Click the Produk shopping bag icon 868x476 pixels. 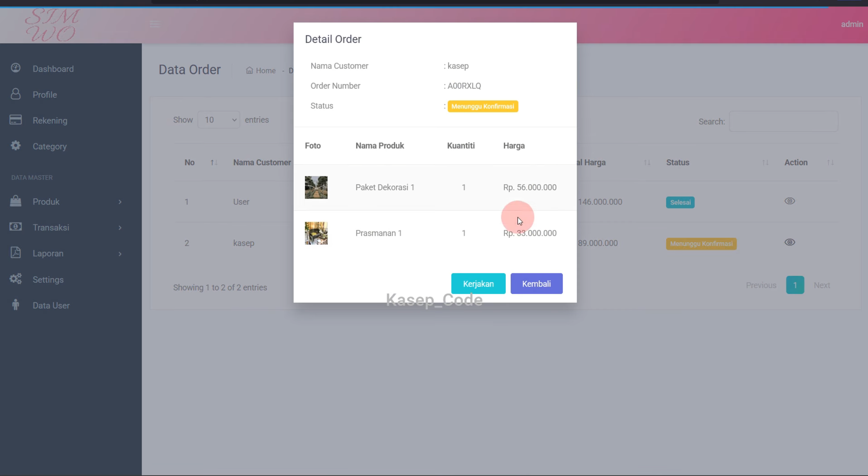click(16, 201)
